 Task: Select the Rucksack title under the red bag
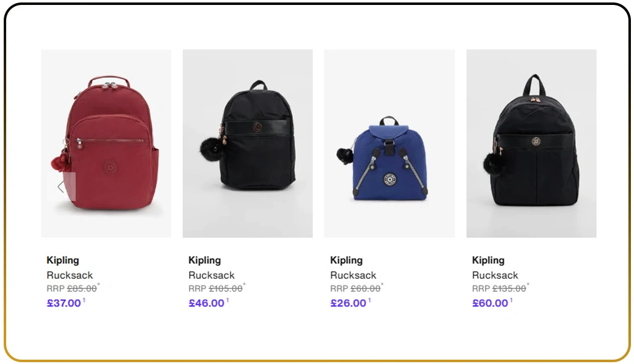(70, 275)
